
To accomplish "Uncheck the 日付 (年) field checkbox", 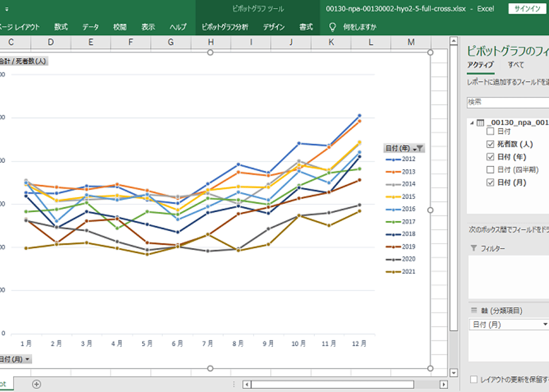I will coord(490,157).
